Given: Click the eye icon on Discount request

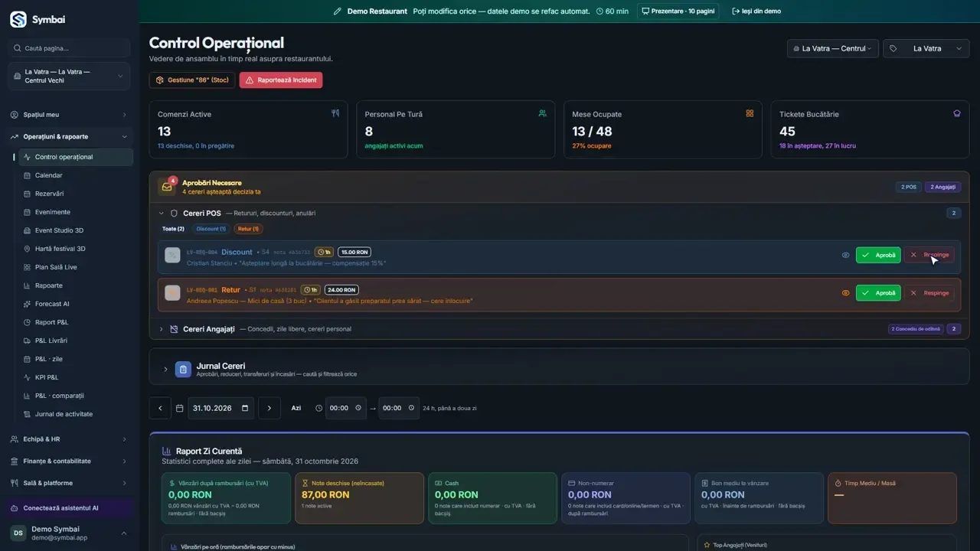Looking at the screenshot, I should point(845,255).
